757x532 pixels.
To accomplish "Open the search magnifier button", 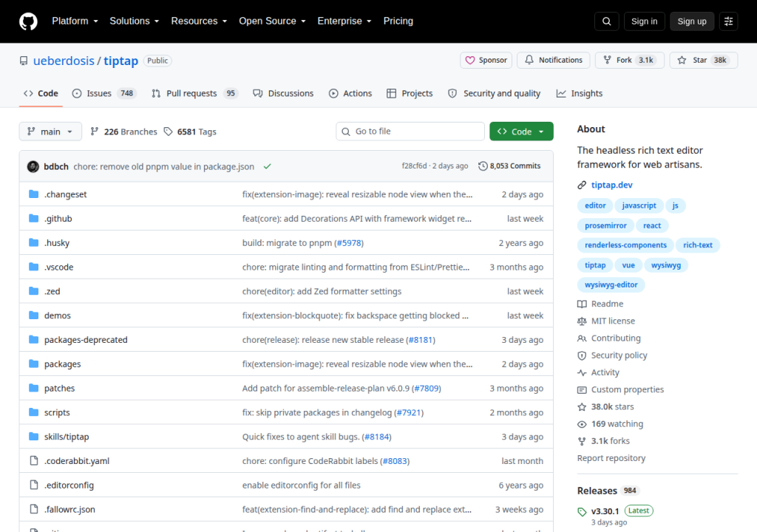I will pyautogui.click(x=606, y=21).
